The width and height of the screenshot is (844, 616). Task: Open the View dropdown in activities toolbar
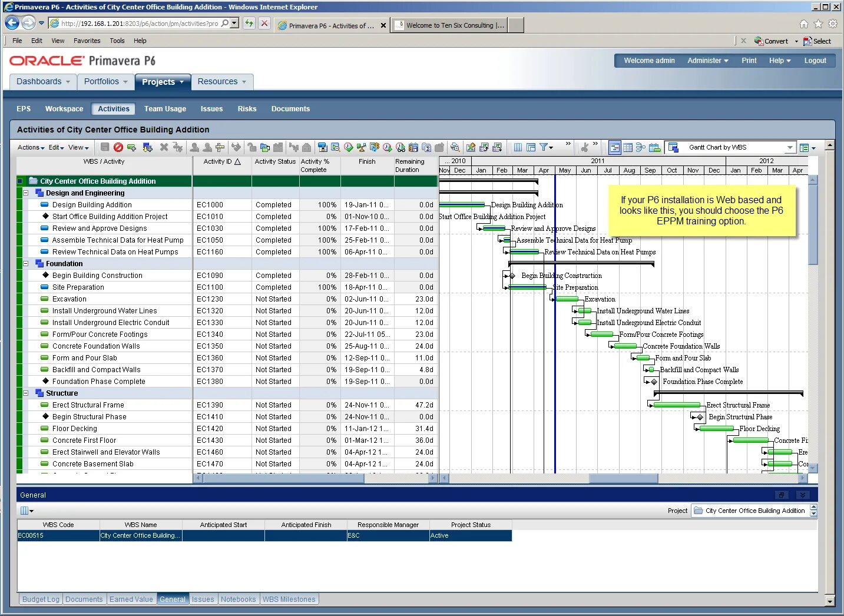[78, 147]
